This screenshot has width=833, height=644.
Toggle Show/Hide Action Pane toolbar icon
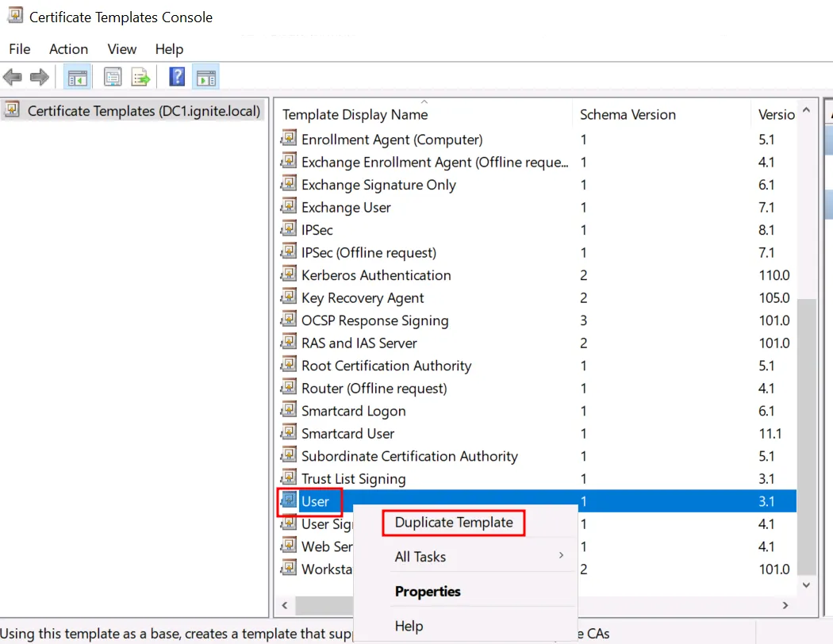[206, 77]
